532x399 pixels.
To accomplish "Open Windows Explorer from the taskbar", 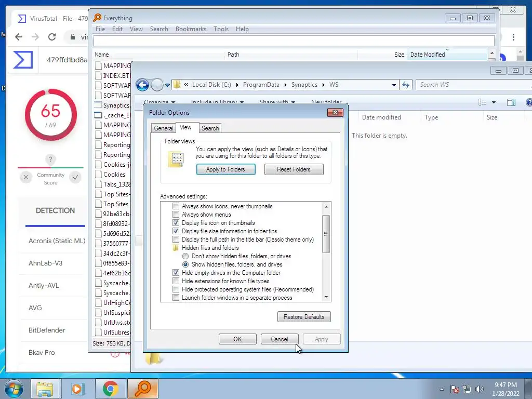I will coord(45,389).
